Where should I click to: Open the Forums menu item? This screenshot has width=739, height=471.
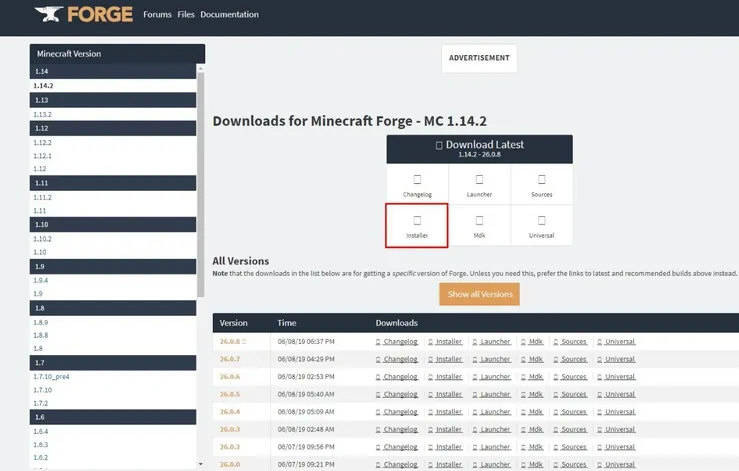157,15
